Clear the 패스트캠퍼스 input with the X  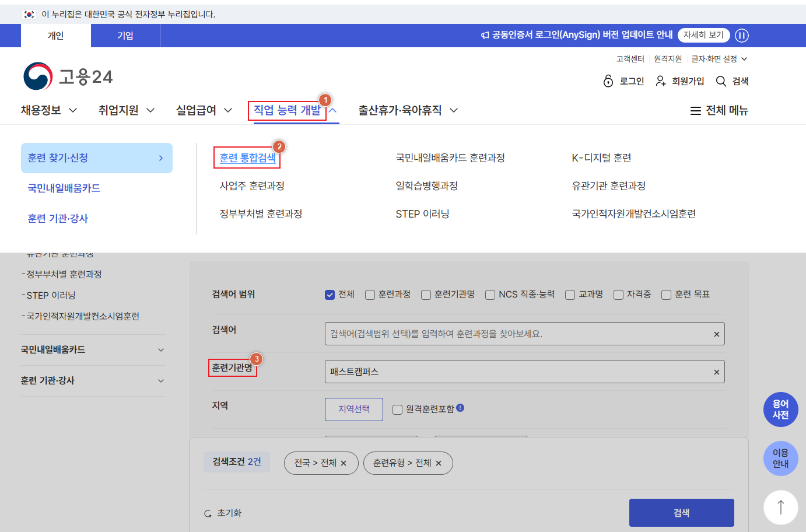coord(716,372)
